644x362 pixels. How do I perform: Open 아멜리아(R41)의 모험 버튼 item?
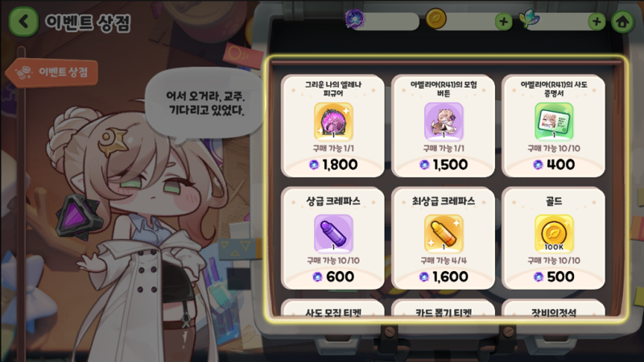(x=444, y=125)
